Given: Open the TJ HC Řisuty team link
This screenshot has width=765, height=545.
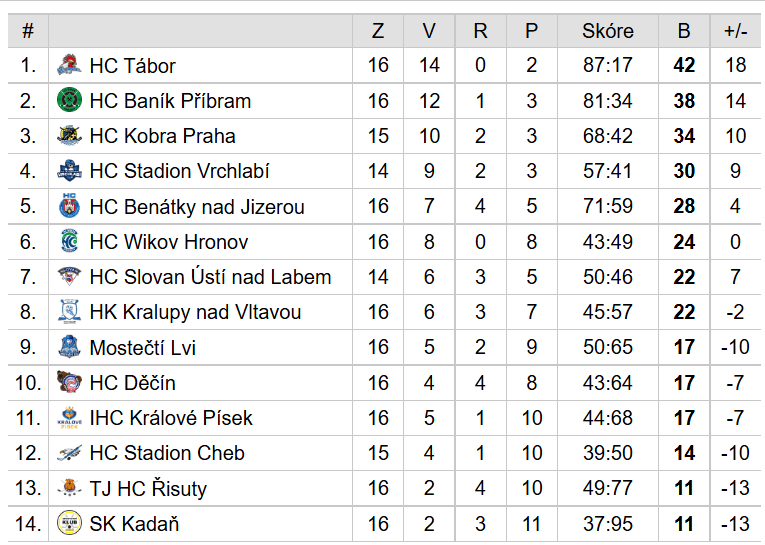Looking at the screenshot, I should click(148, 488).
